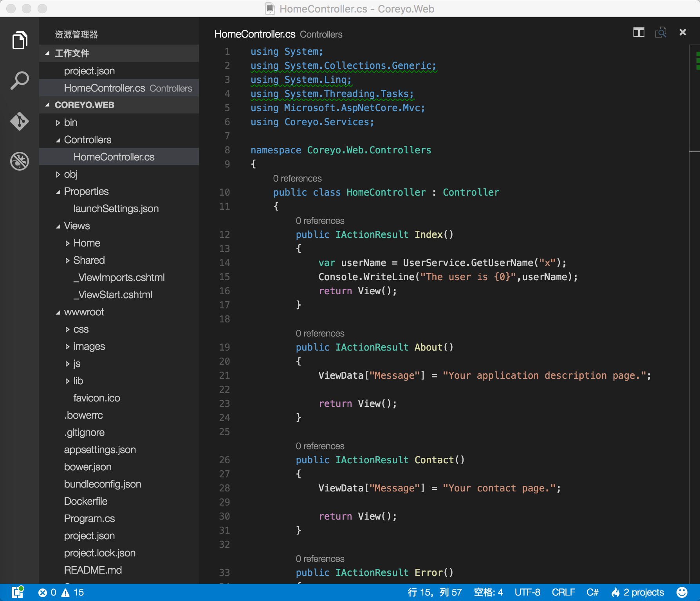
Task: Open the .bowerrc file
Action: tap(119, 415)
